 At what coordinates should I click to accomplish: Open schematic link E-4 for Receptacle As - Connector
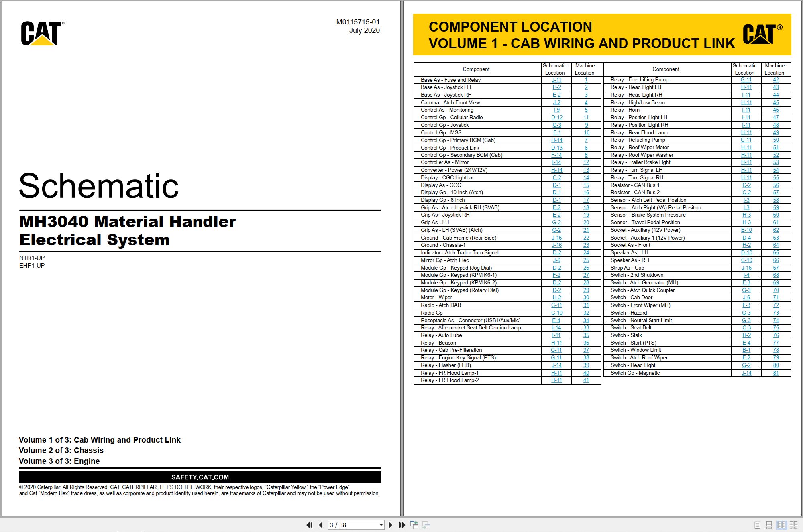click(556, 320)
